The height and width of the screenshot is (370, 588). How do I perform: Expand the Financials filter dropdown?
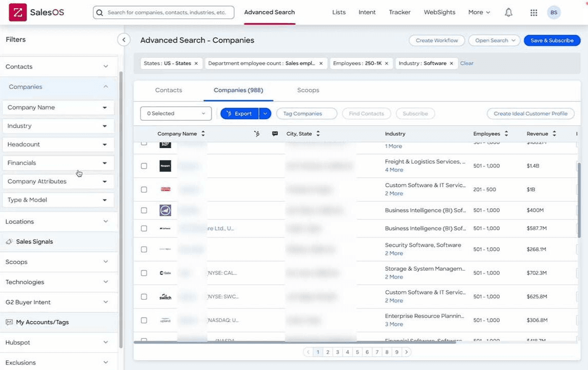pos(58,163)
